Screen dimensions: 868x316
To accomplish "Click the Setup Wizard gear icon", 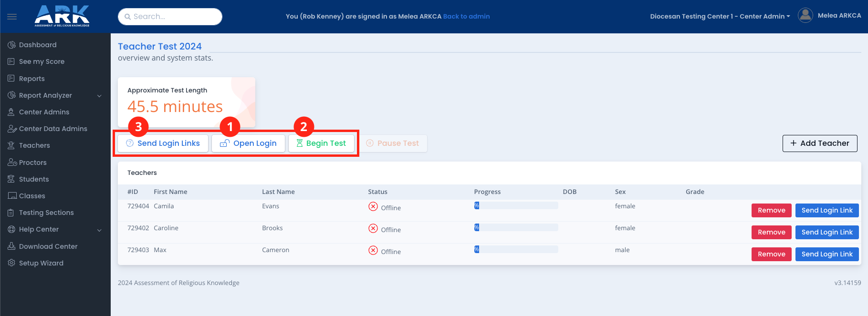I will coord(11,263).
